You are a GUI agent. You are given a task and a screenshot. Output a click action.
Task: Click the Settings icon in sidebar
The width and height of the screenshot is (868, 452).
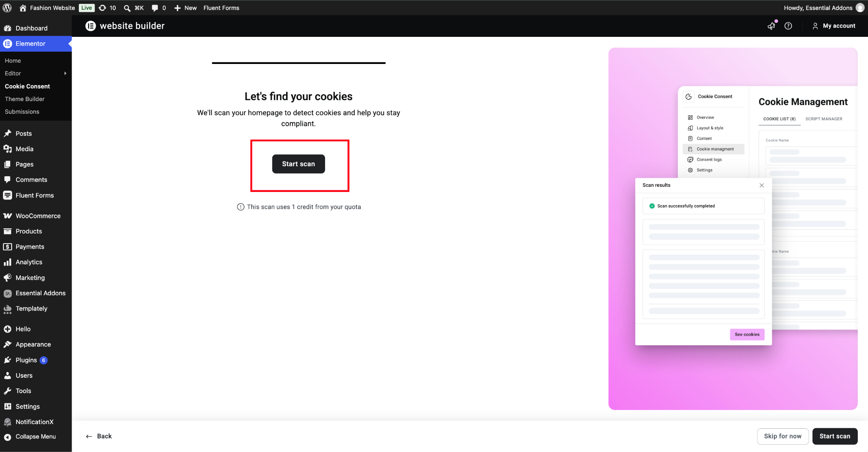pos(8,406)
